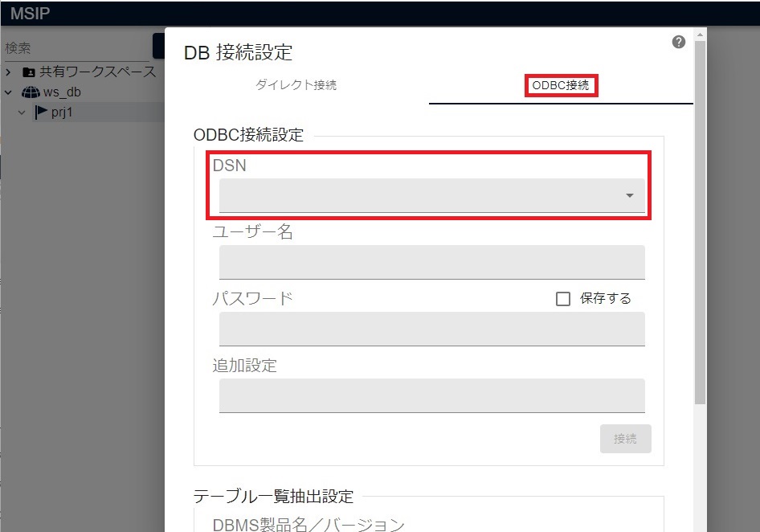
Task: Select 共有ワークスペース in the tree
Action: (97, 72)
